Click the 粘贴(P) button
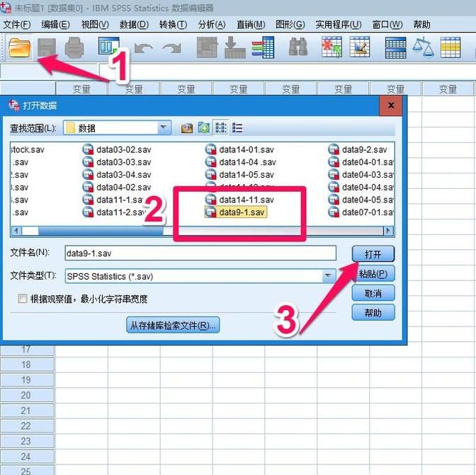The width and height of the screenshot is (476, 475). click(x=373, y=273)
